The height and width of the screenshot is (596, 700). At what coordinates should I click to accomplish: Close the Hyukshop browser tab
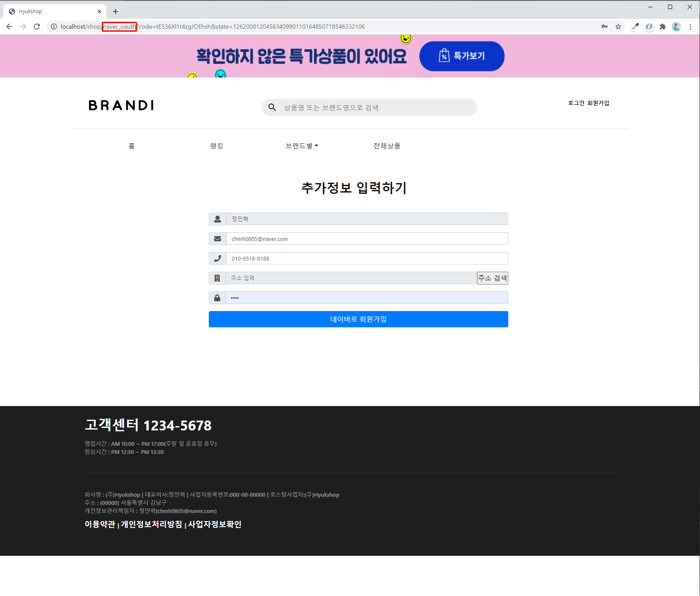[99, 12]
